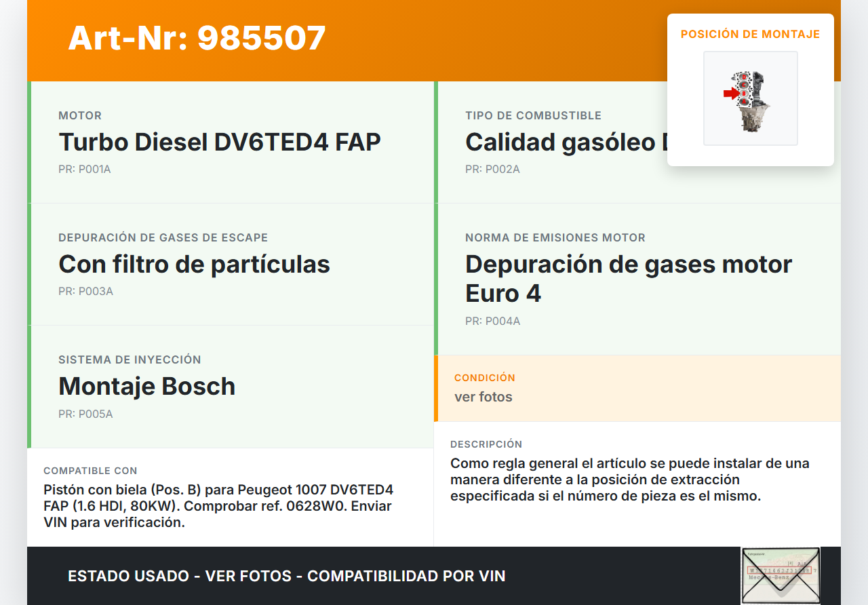Click the compatibility text about Peugeot 1007

218,506
